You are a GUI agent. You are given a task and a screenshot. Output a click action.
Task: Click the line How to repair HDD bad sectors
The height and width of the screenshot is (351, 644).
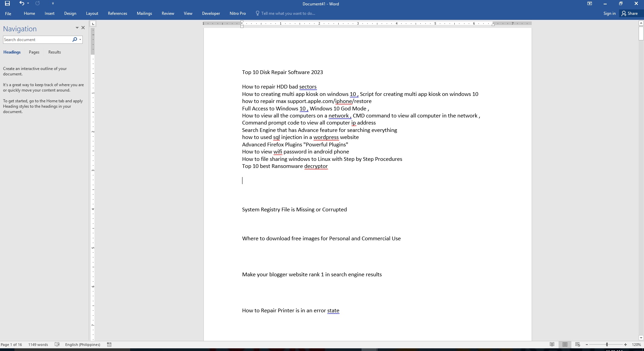pos(279,87)
